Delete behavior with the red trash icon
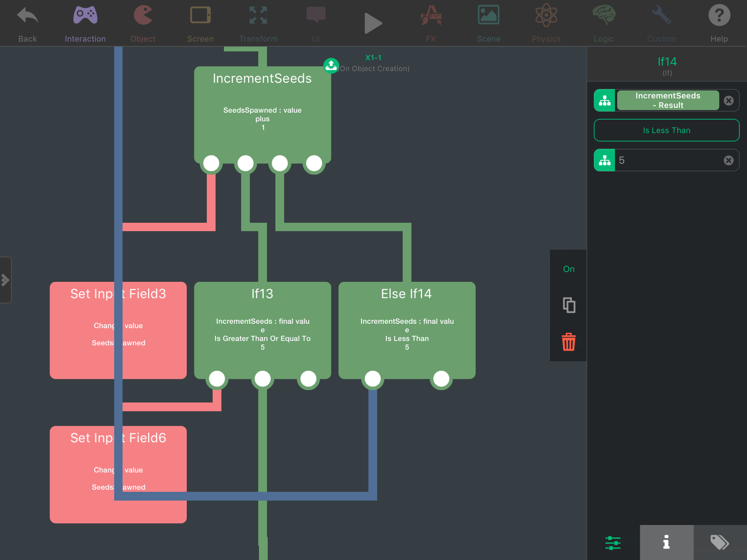 (569, 342)
